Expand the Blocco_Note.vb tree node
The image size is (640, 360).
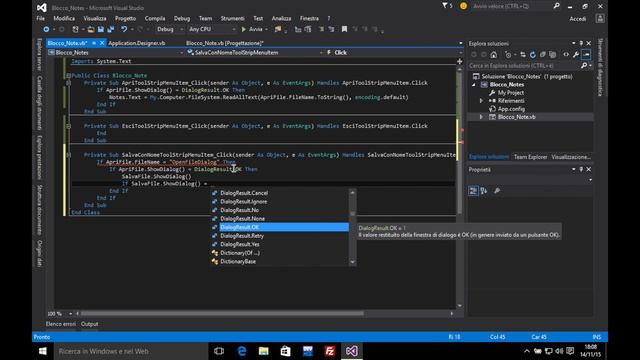pyautogui.click(x=481, y=117)
